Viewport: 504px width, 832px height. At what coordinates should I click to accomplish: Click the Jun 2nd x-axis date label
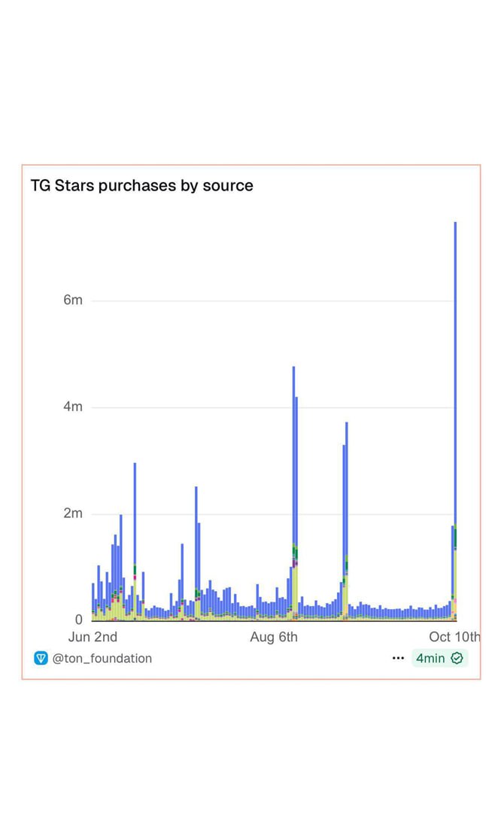point(93,637)
